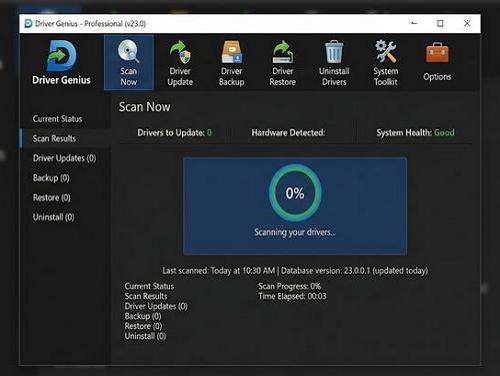Click 'Uninstall (0)' in the bottom list
Screen dimensions: 500x376
[145, 336]
